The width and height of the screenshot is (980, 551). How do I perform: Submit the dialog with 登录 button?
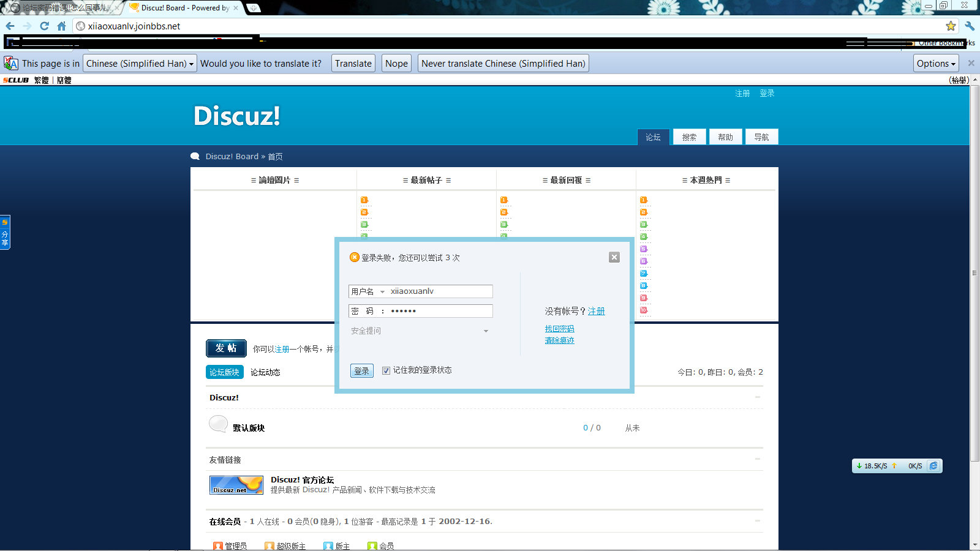pyautogui.click(x=362, y=371)
